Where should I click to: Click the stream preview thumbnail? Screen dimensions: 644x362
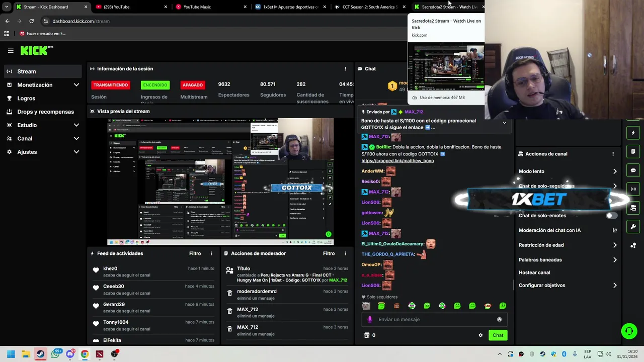coord(220,182)
